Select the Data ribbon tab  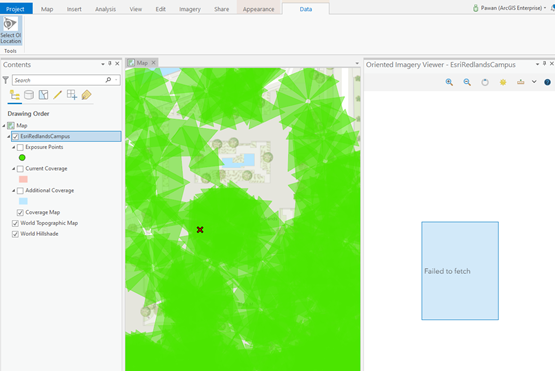tap(306, 9)
